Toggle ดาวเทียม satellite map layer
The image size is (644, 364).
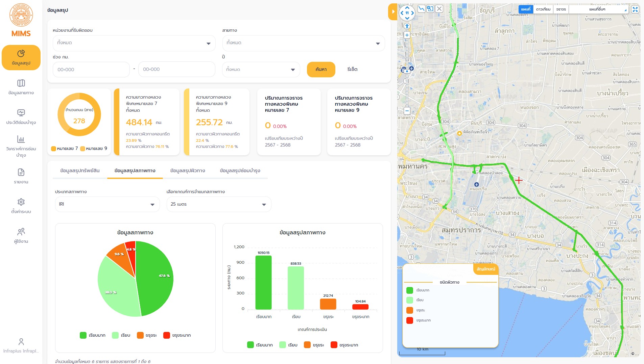point(543,9)
